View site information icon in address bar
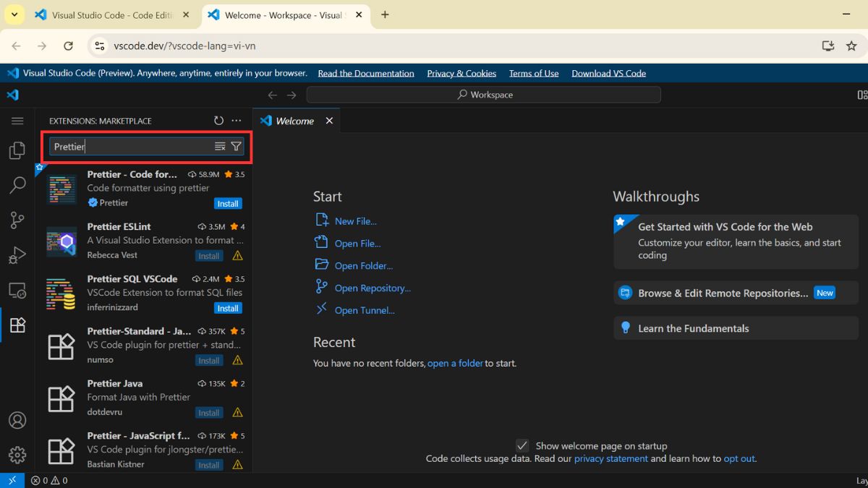Screen dimensions: 868x488 100,46
